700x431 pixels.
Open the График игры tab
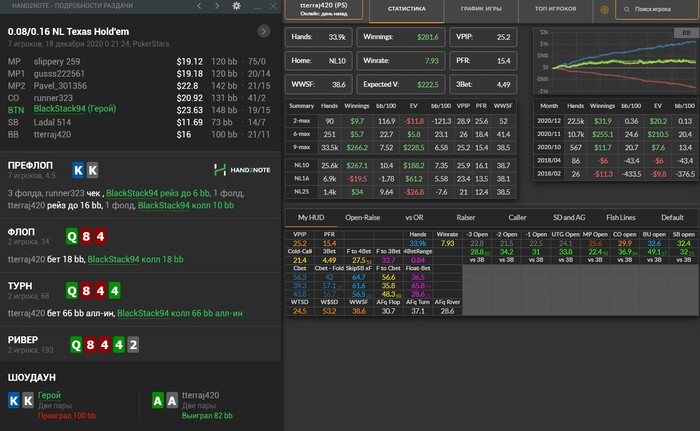(481, 9)
